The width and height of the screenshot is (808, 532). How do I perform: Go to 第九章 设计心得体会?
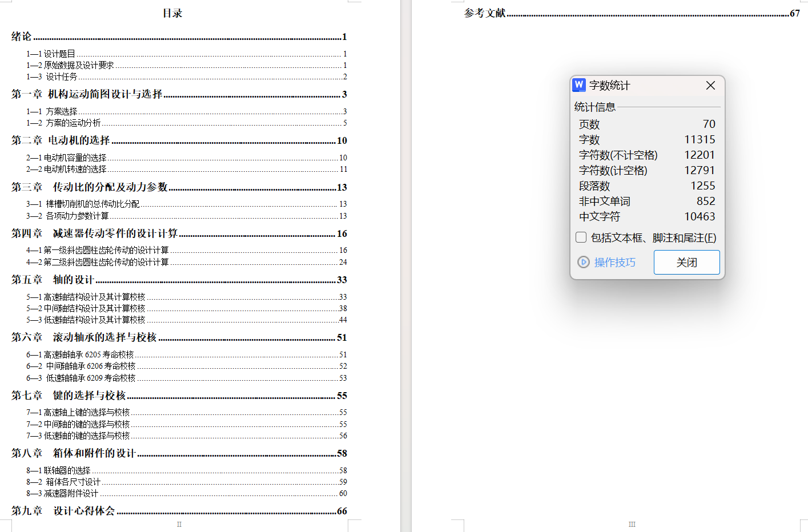point(179,511)
